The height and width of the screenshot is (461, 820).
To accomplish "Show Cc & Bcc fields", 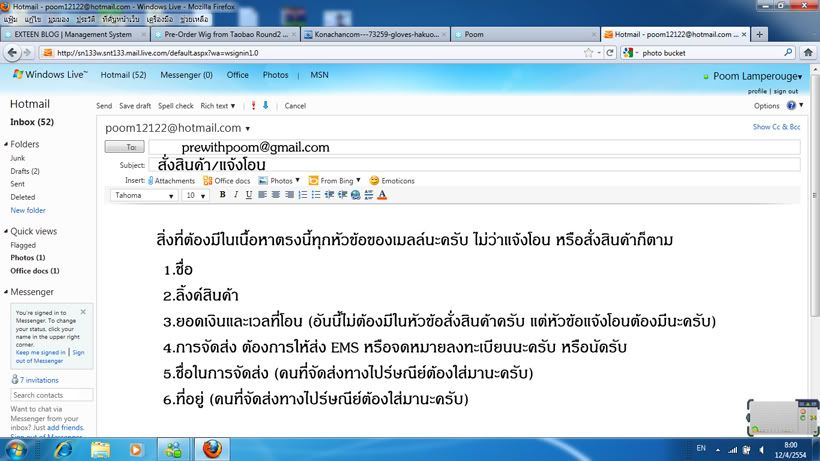I will coord(776,127).
